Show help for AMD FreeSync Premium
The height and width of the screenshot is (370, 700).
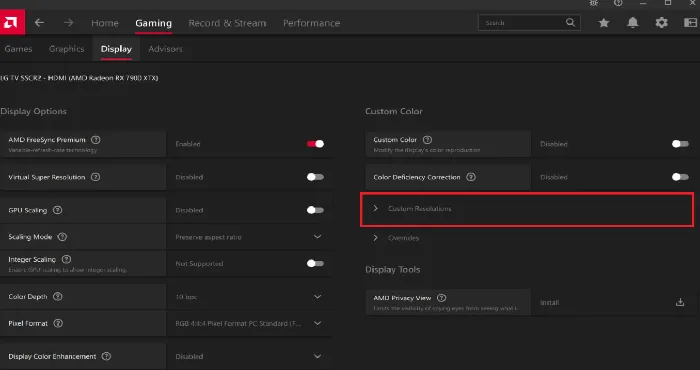pos(96,140)
